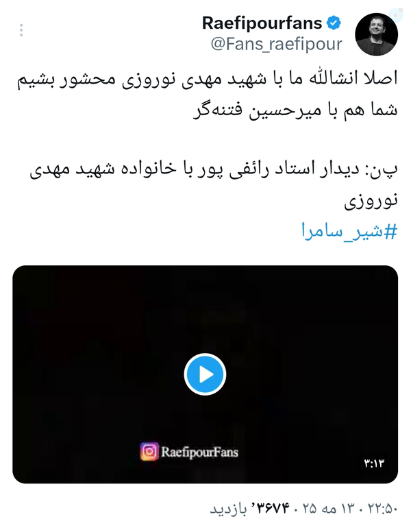Click tweet line starting with اصلا انشالله
This screenshot has height=532, width=411.
point(207,80)
